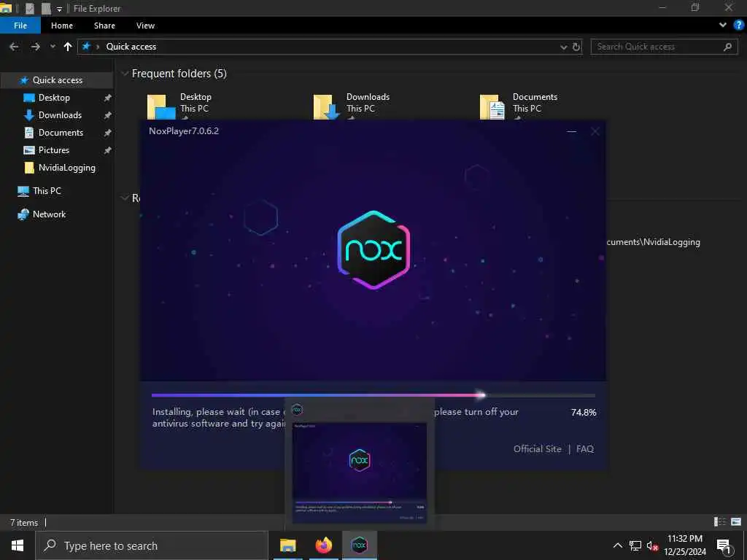Select Network in navigation pane
The width and height of the screenshot is (747, 560).
tap(49, 214)
